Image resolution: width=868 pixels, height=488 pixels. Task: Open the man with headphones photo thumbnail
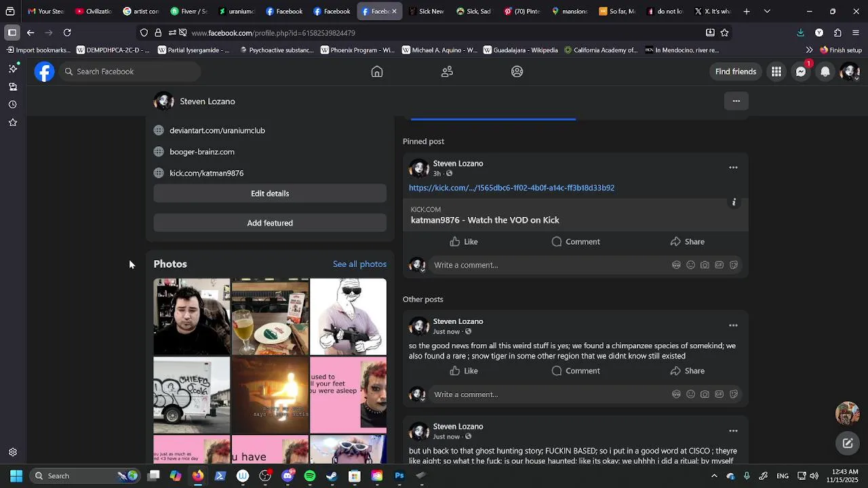(192, 317)
